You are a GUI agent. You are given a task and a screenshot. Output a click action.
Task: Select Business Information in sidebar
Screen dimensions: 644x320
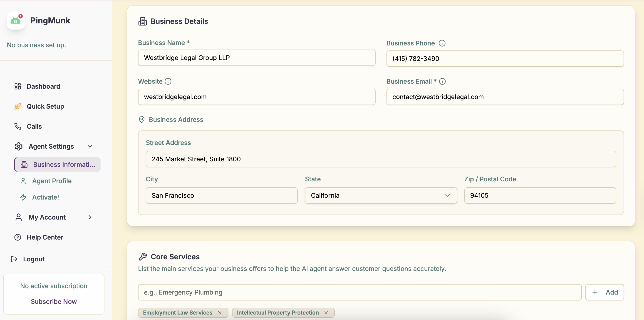coord(57,165)
